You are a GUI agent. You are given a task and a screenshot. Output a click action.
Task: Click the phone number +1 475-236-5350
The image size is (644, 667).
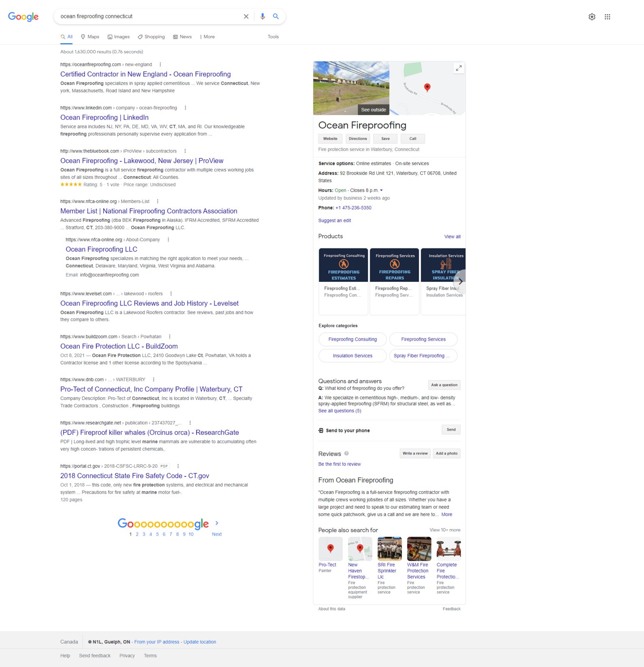pos(353,208)
